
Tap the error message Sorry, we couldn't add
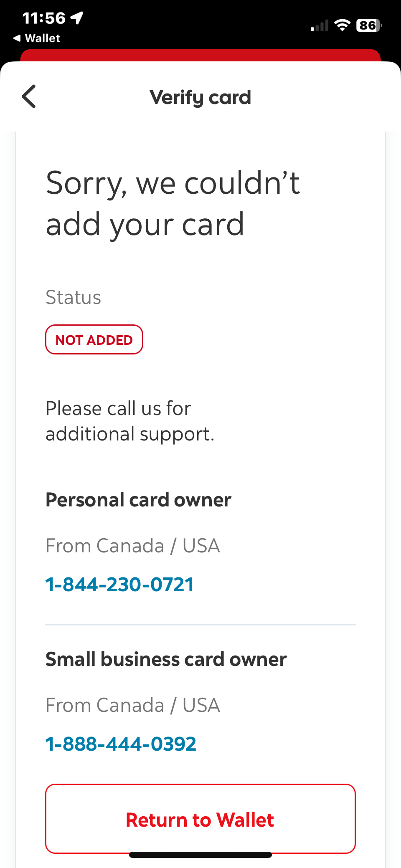[173, 202]
